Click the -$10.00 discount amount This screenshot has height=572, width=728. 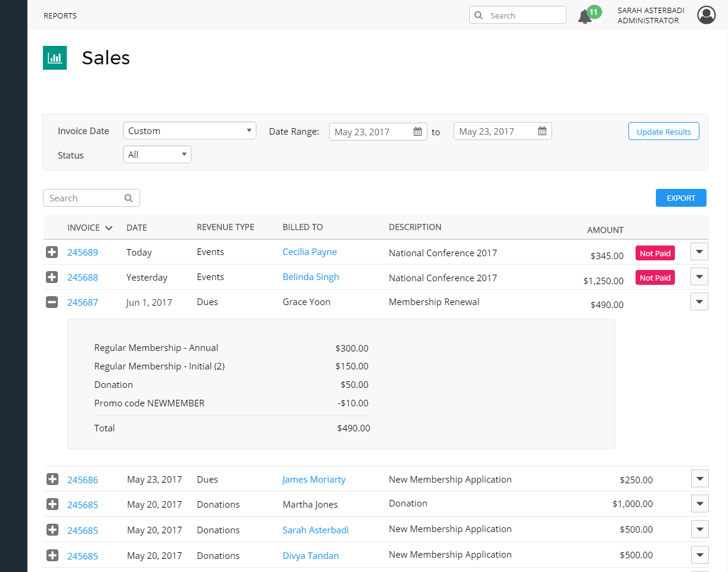coord(353,403)
